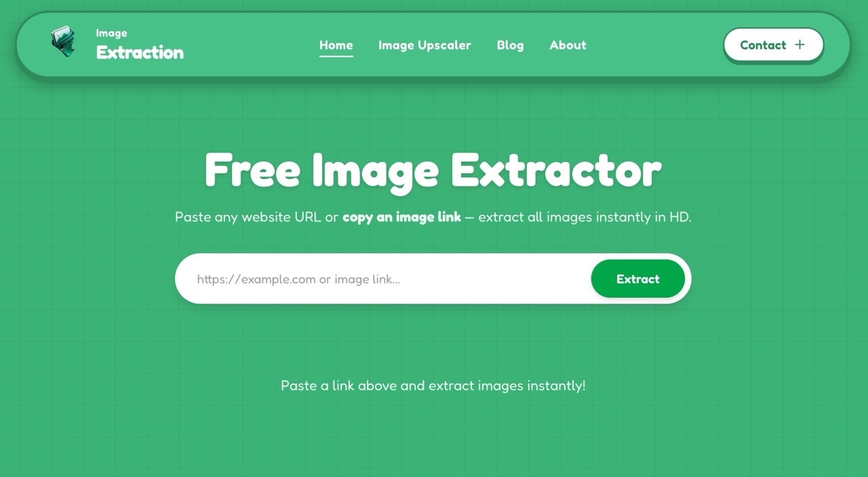Click 'extract all images instantly in HD' text
This screenshot has height=477, width=868.
[583, 217]
